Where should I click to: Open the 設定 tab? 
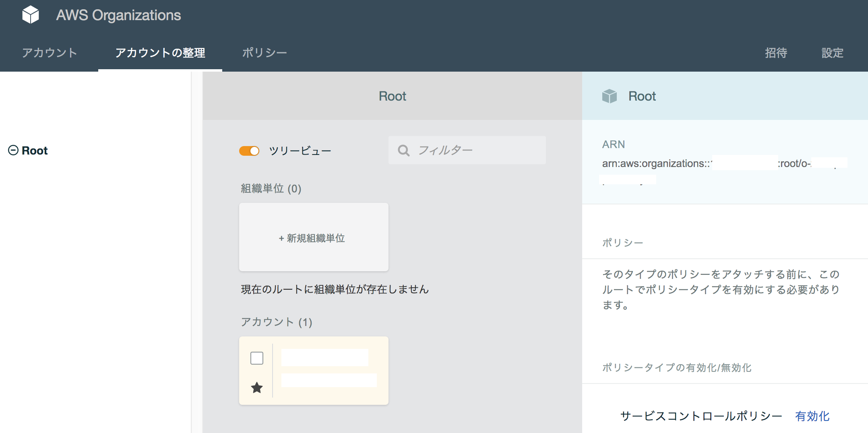[x=832, y=53]
